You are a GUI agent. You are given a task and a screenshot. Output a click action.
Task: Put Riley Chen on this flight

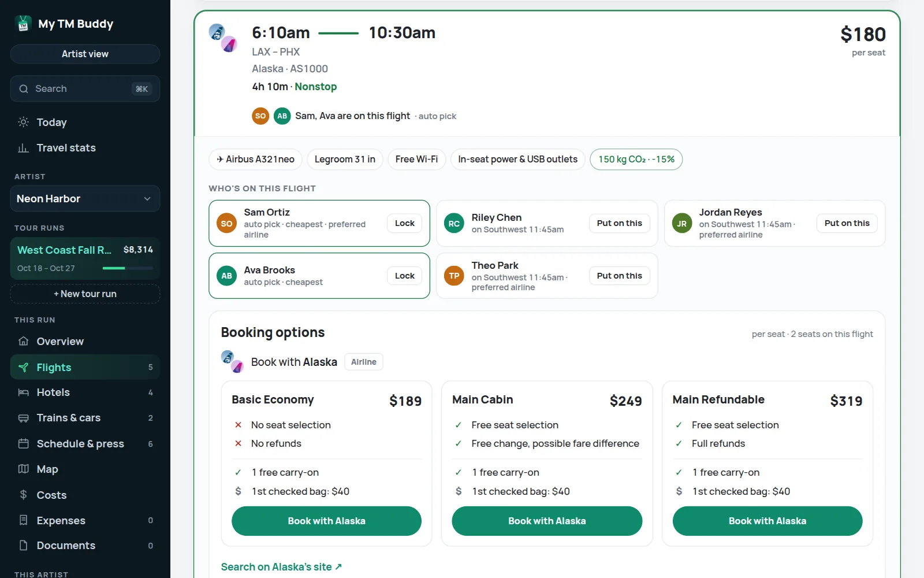point(619,223)
